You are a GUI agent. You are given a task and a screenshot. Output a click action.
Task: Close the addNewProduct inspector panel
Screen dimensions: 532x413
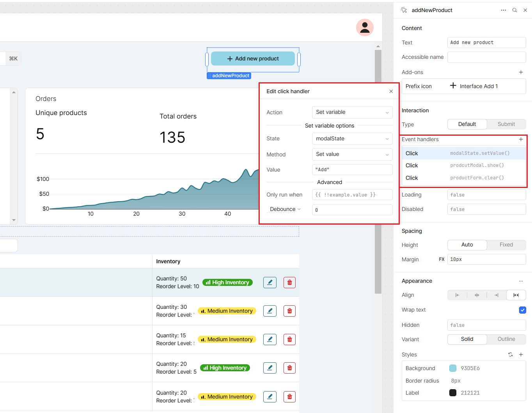pos(525,10)
